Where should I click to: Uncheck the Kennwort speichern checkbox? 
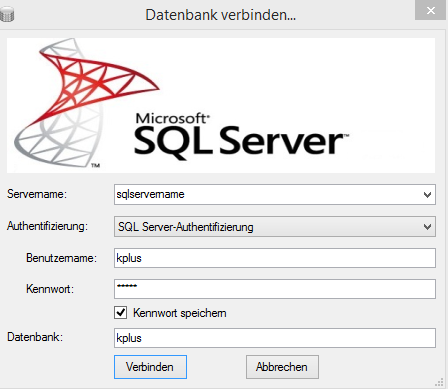click(120, 313)
